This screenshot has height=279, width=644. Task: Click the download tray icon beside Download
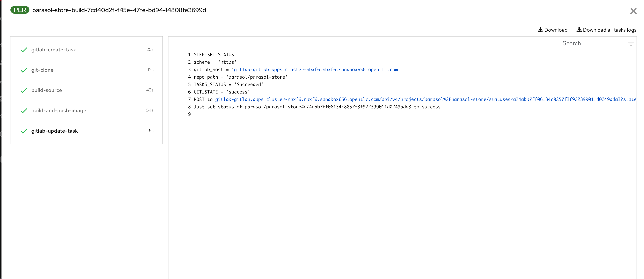(x=541, y=30)
